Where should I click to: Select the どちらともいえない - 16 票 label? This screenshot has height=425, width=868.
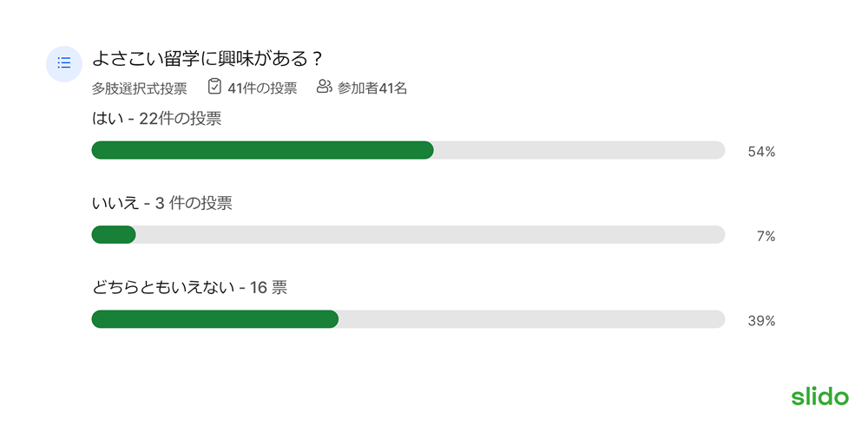click(189, 288)
